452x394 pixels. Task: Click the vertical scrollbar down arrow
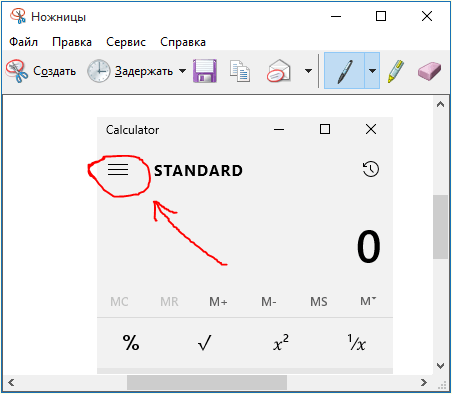pos(440,366)
